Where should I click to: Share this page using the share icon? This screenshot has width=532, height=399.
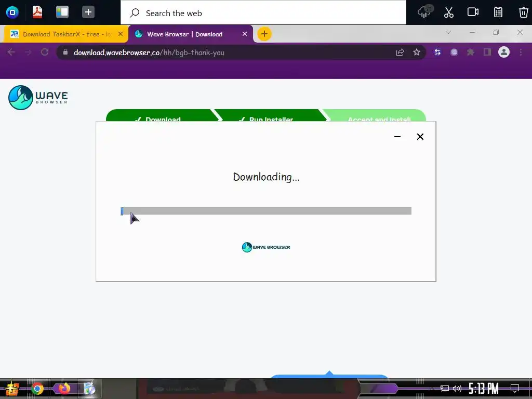pos(400,52)
